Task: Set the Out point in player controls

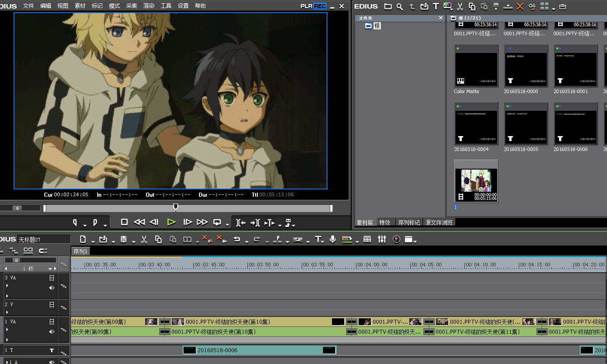Action: click(95, 222)
